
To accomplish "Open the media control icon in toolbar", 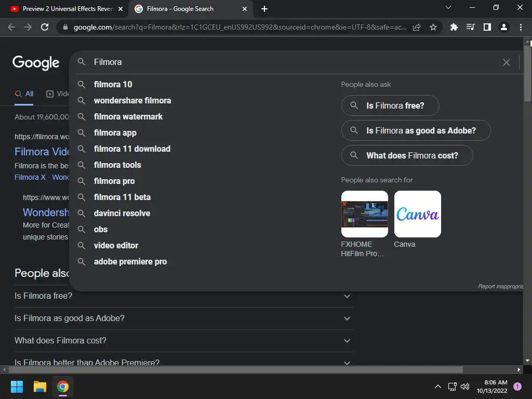I will tap(471, 27).
